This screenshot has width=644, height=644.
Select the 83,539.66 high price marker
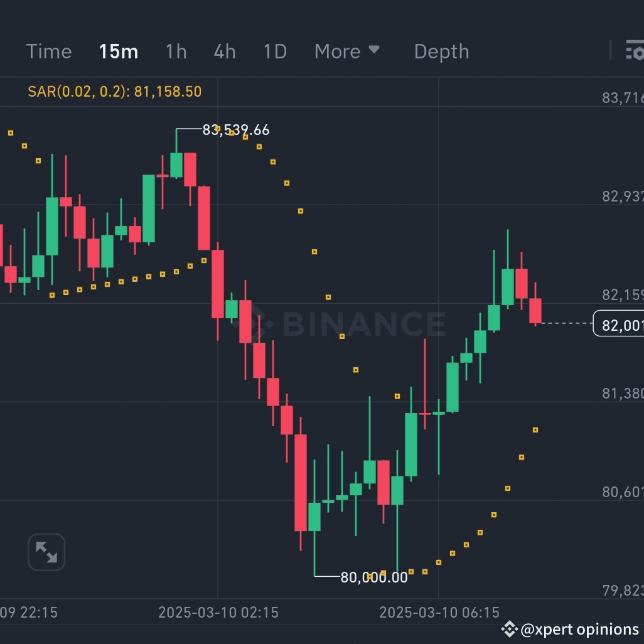point(236,130)
